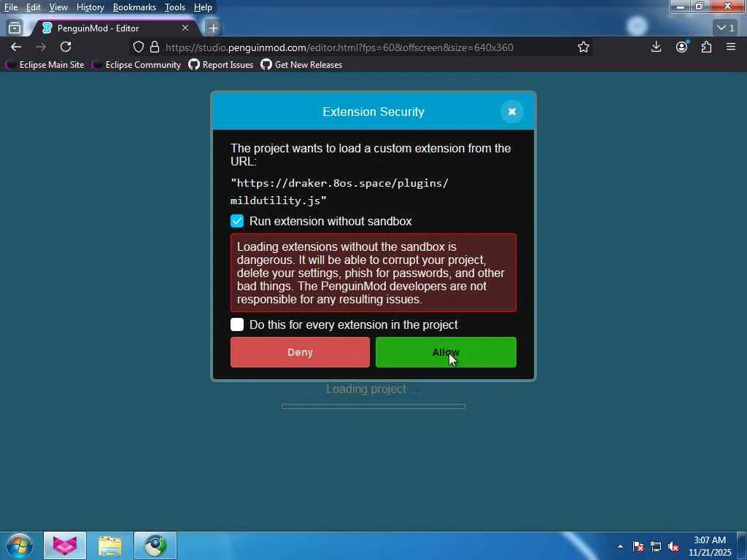Open Eclipse Main Site bookmark
Screen dimensions: 747x560
coord(44,65)
